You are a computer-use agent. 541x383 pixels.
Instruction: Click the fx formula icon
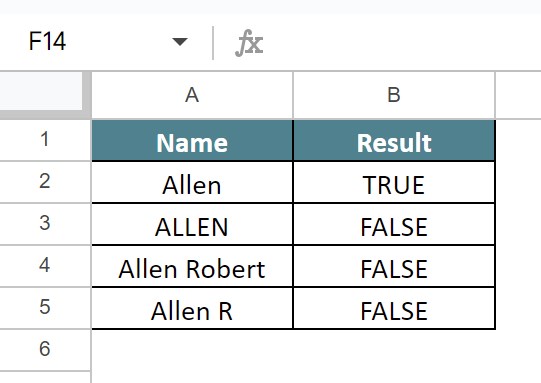249,43
